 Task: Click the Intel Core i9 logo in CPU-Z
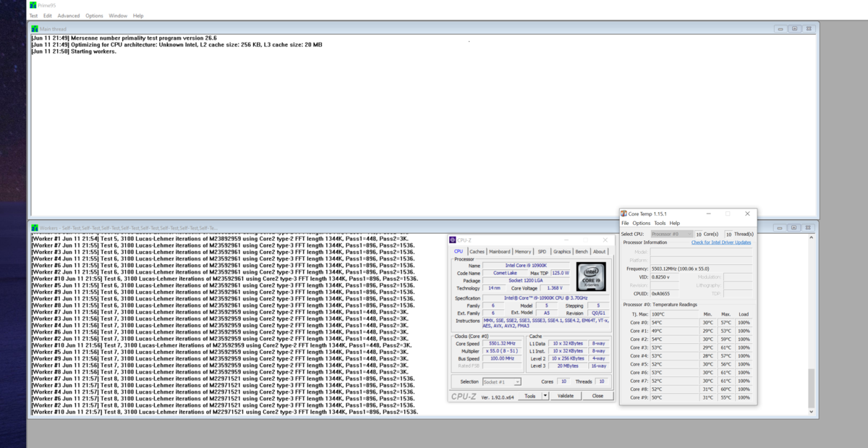[x=591, y=276]
